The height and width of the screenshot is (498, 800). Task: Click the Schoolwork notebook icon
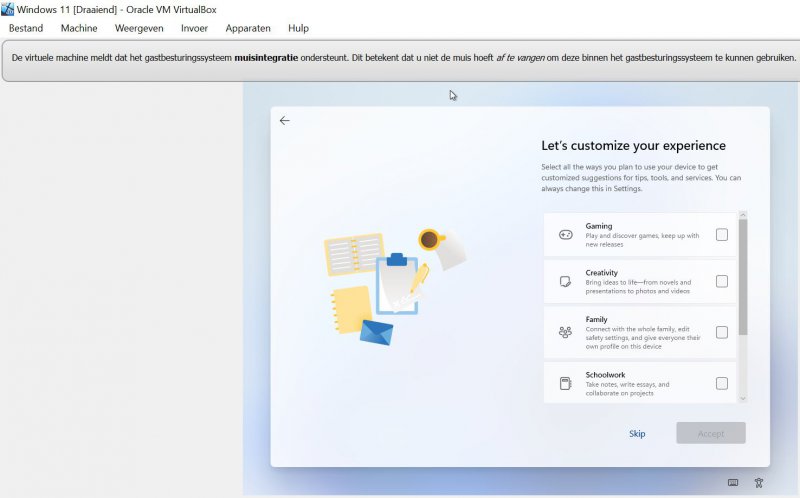point(565,384)
